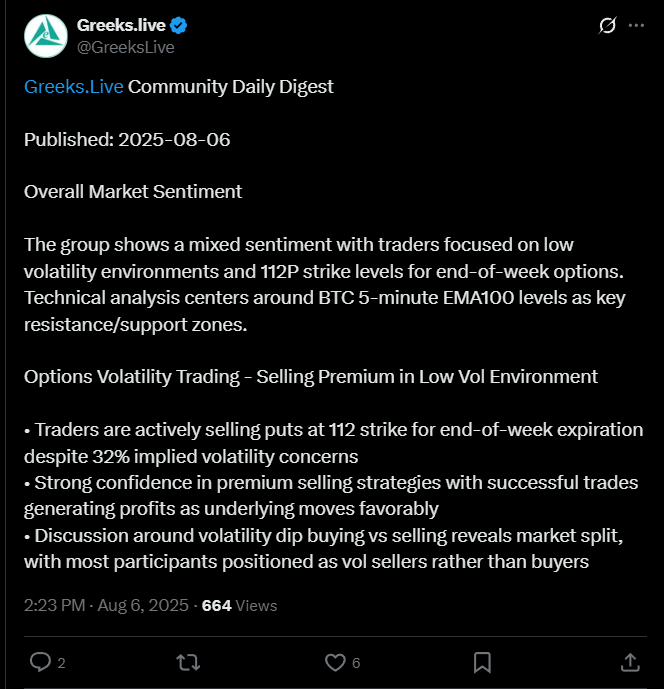The height and width of the screenshot is (689, 664).
Task: Click the 2:23 PM Aug 6, 2025 timestamp
Action: [x=106, y=606]
